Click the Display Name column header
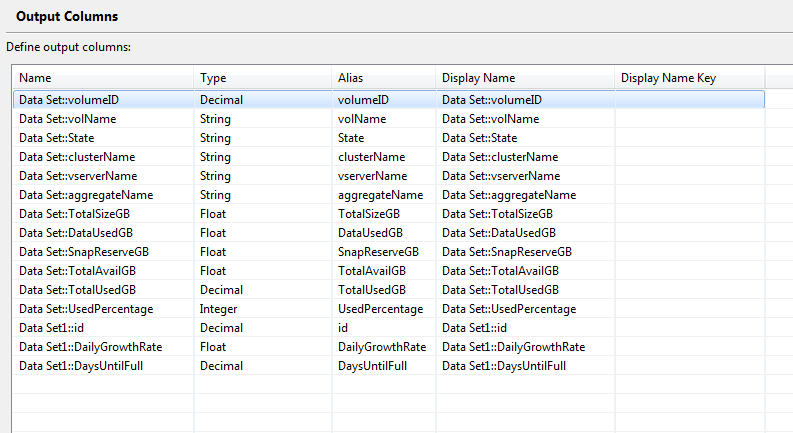Screen dimensions: 793x433 525,78
